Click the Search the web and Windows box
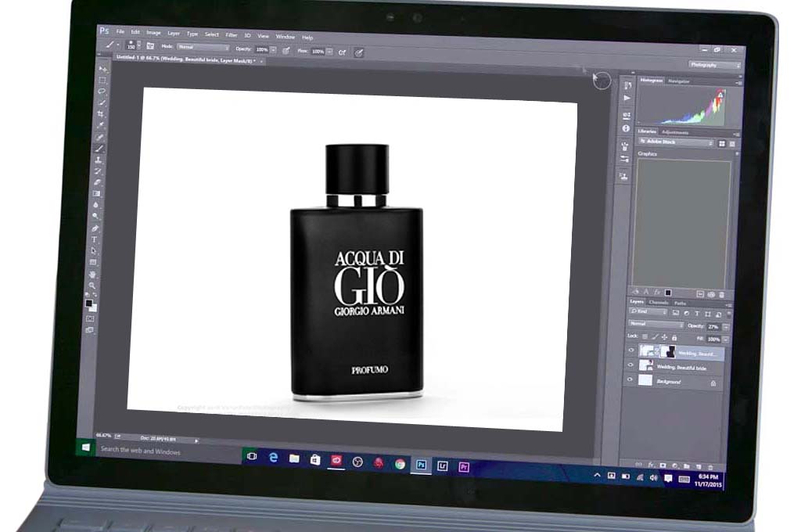 point(169,451)
